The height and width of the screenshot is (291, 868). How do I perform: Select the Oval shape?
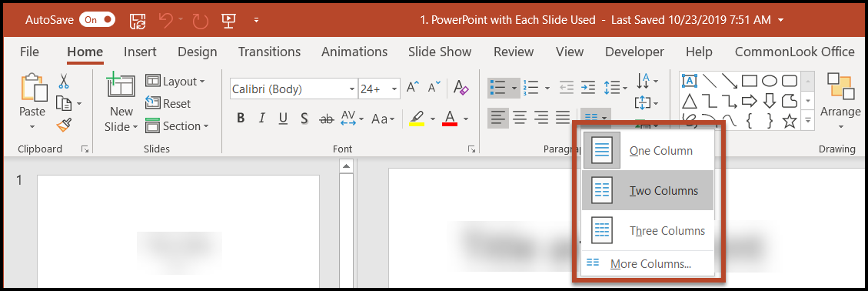pyautogui.click(x=770, y=82)
